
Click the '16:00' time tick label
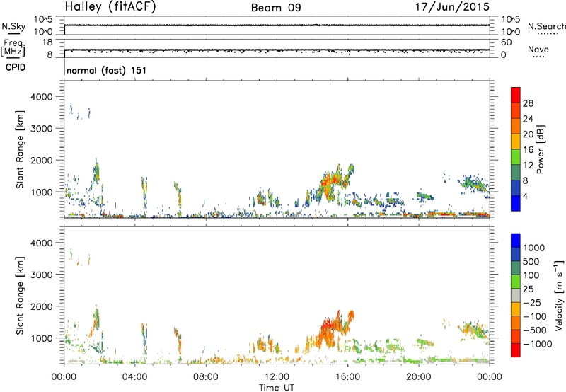coord(347,377)
